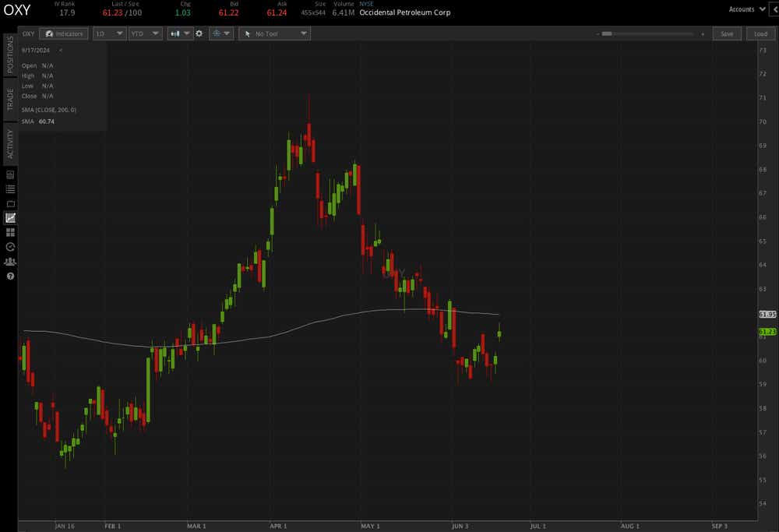The height and width of the screenshot is (532, 779).
Task: Open the clock history icon in sidebar
Action: (x=10, y=247)
